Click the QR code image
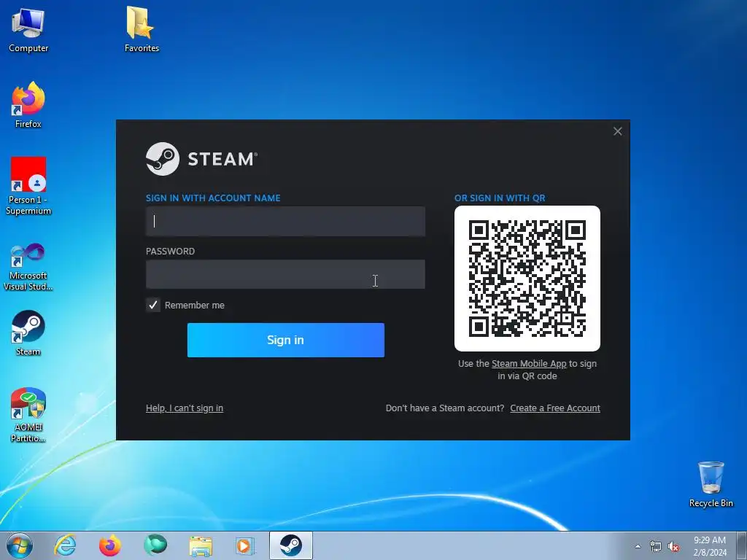The image size is (747, 560). click(x=527, y=279)
